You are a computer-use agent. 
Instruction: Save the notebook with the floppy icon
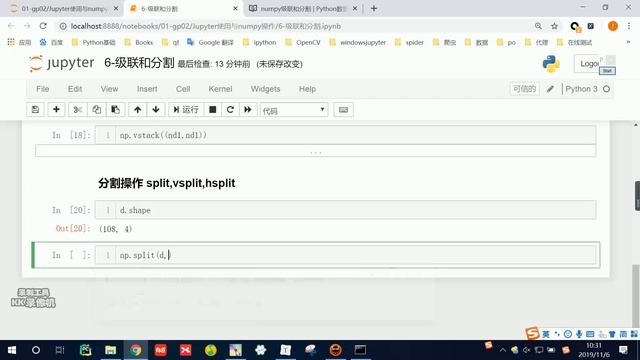(36, 109)
